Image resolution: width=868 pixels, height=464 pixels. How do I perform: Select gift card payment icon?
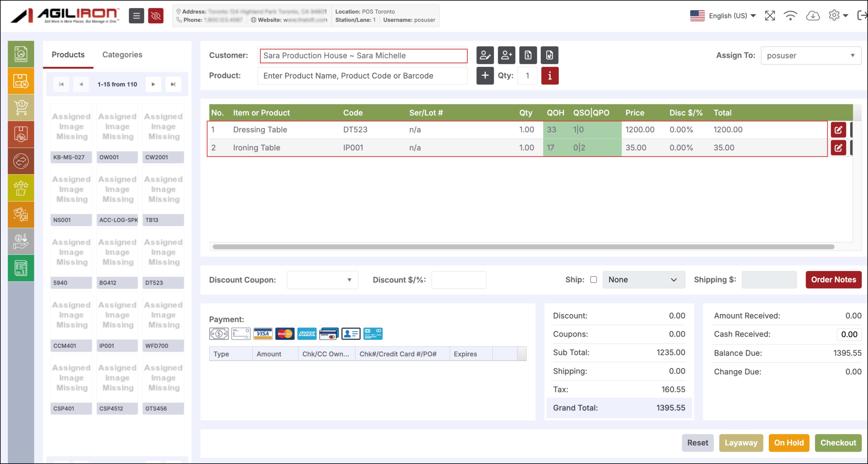click(x=373, y=334)
